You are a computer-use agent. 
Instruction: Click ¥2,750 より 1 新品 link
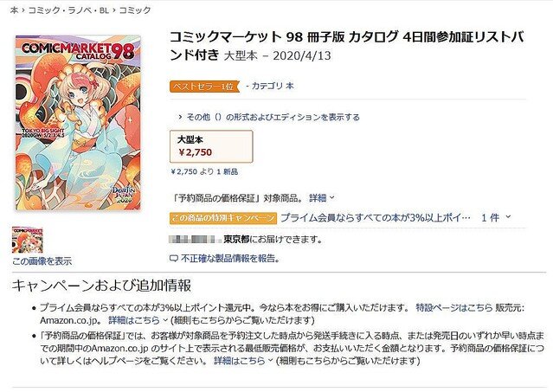(204, 171)
